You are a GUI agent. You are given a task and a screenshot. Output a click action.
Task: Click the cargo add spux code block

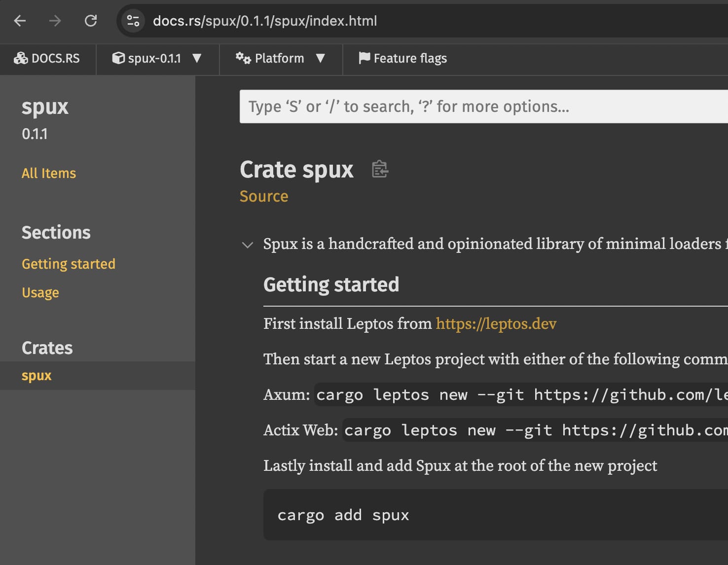pyautogui.click(x=496, y=515)
